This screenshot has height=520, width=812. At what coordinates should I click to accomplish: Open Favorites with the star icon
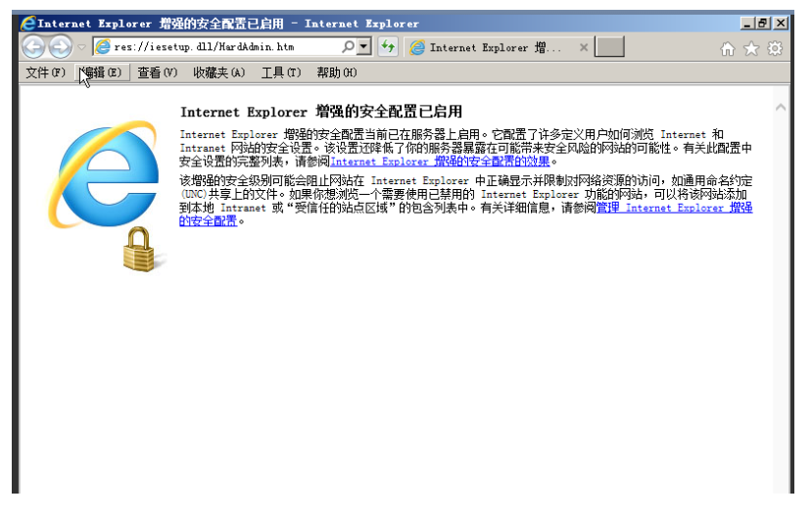pyautogui.click(x=751, y=49)
